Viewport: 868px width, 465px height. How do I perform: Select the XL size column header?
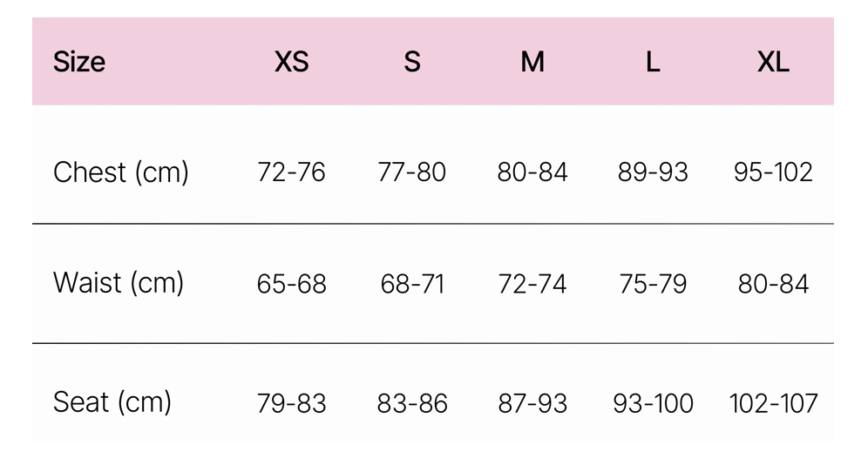tap(773, 62)
